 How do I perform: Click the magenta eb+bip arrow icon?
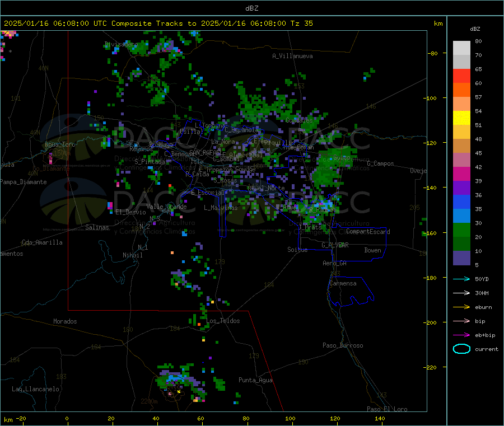(x=461, y=335)
